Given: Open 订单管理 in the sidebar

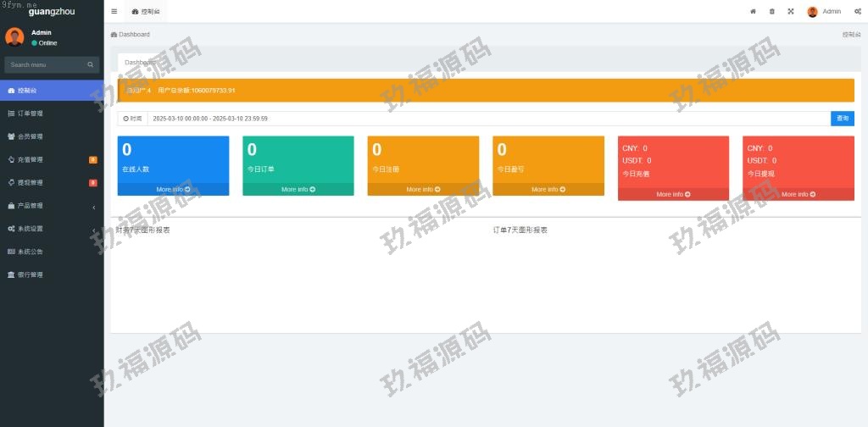Looking at the screenshot, I should click(x=31, y=114).
